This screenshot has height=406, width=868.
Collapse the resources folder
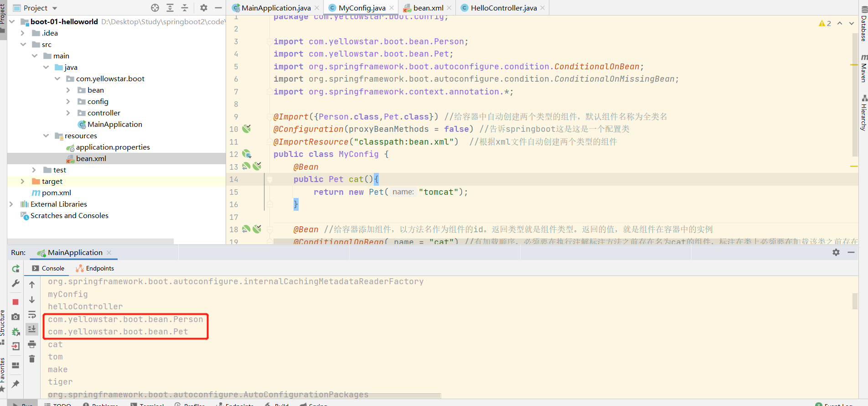click(46, 135)
